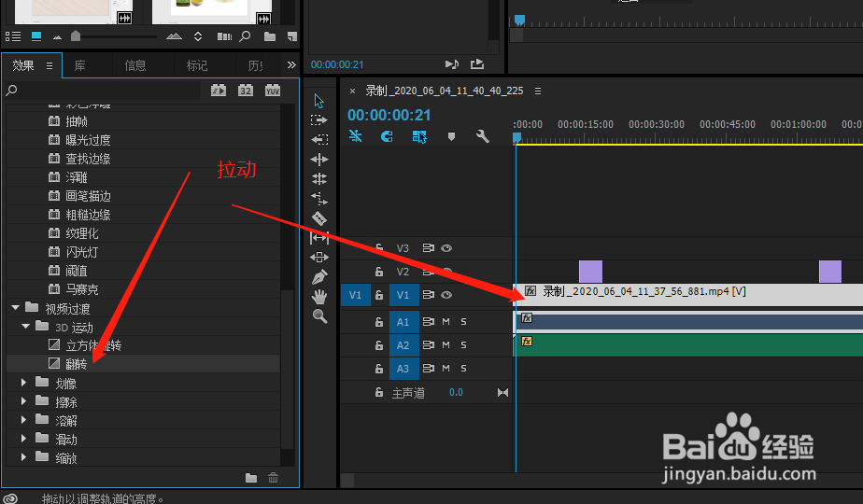The image size is (863, 504).
Task: Open 效果 panel menu
Action: [50, 65]
